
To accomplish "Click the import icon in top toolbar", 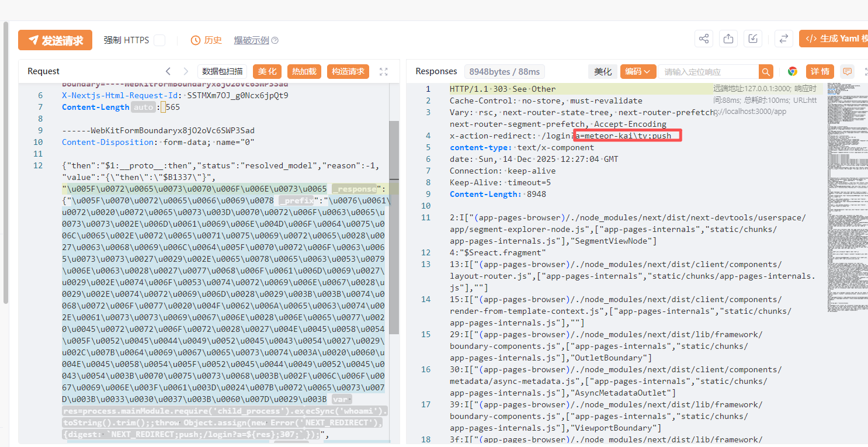I will [754, 39].
